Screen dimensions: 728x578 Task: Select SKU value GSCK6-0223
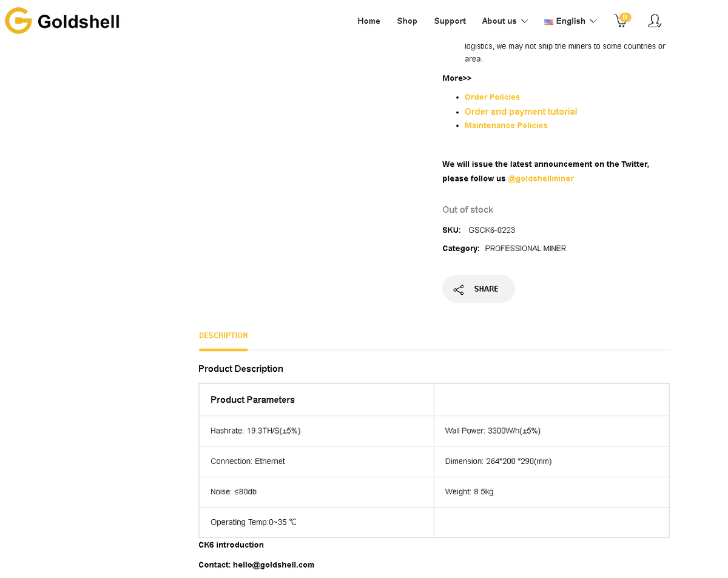pyautogui.click(x=491, y=230)
